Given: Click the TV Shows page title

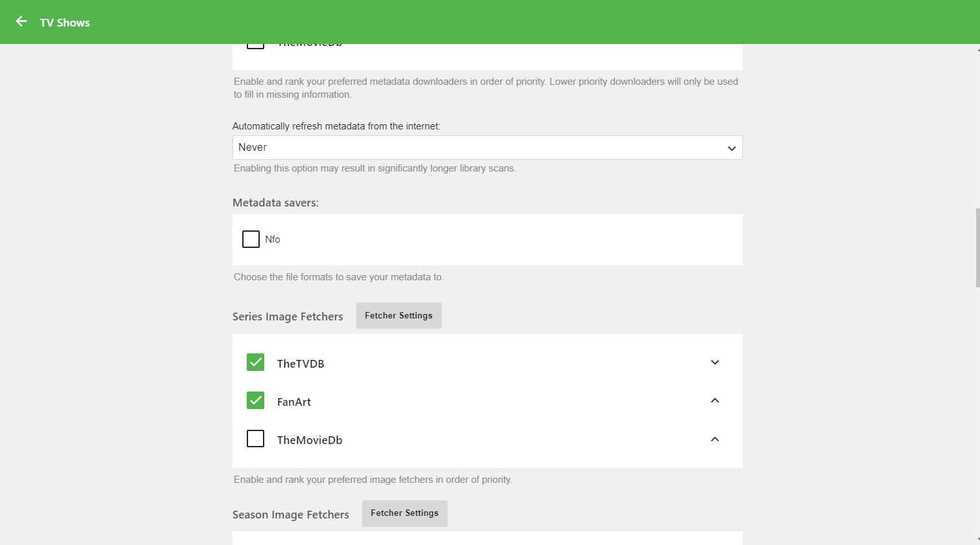Looking at the screenshot, I should click(x=65, y=23).
